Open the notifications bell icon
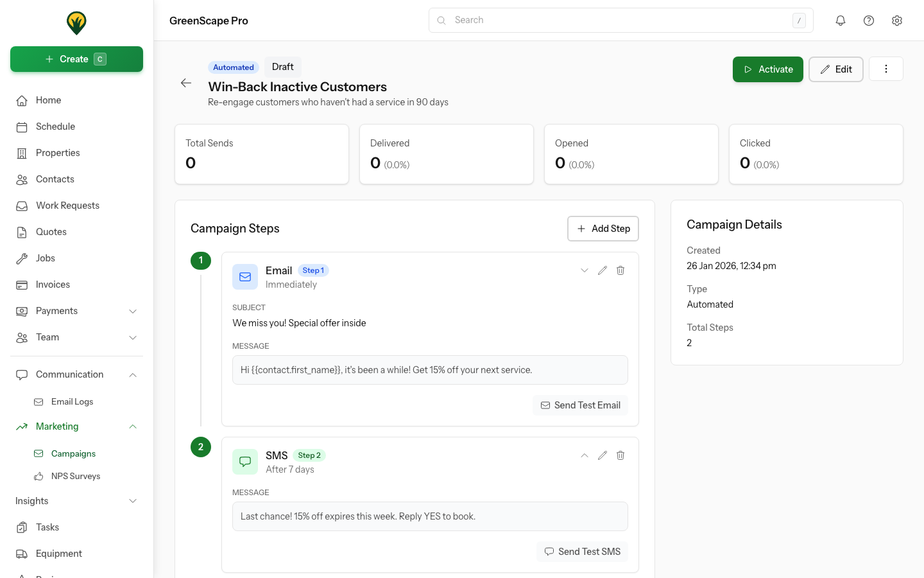The width and height of the screenshot is (924, 578). click(840, 20)
